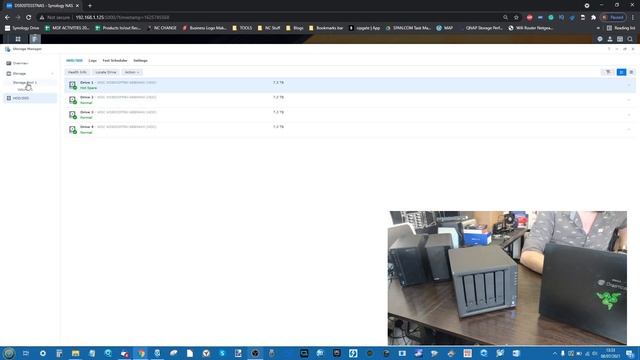This screenshot has width=640, height=360.
Task: Expand the Drive 2 row chevron
Action: [x=629, y=100]
